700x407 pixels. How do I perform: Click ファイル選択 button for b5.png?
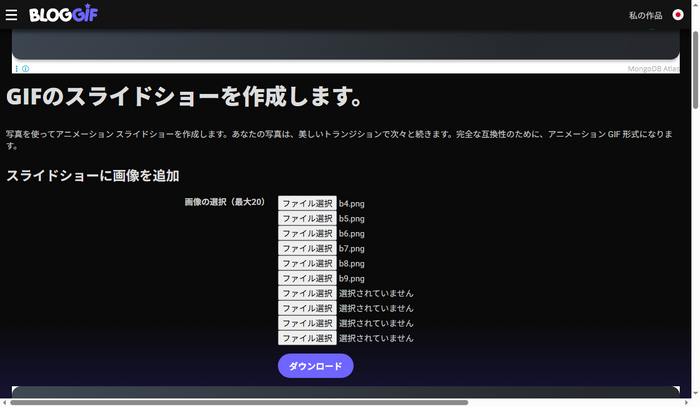coord(307,218)
